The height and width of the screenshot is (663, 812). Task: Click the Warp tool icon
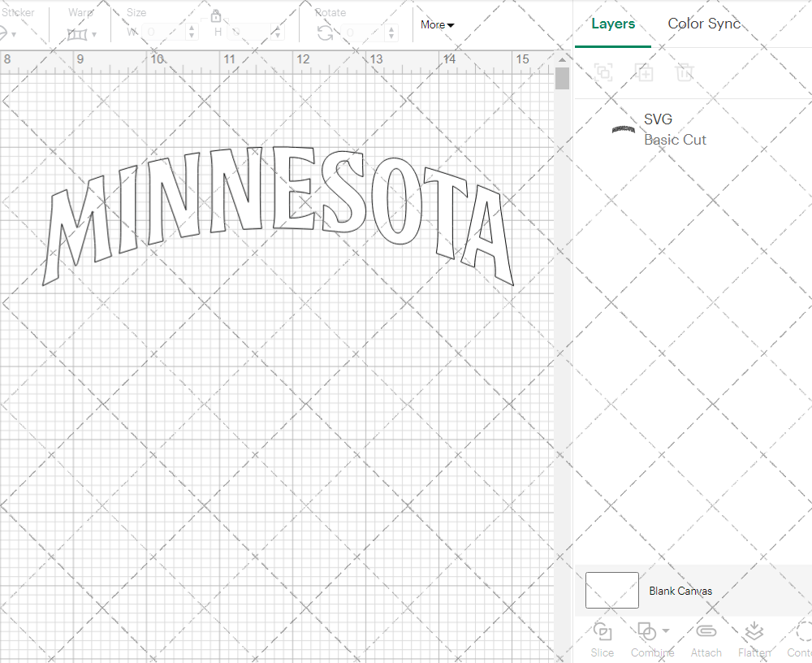[x=77, y=35]
